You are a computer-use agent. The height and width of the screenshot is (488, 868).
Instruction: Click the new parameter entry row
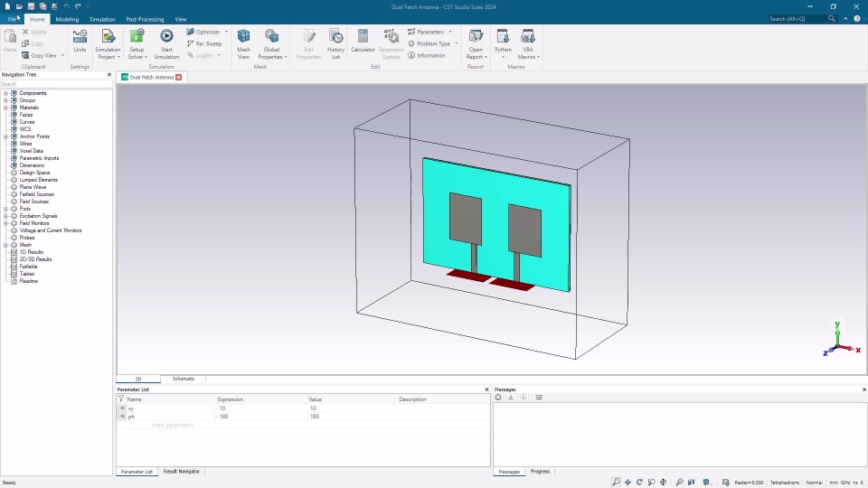pyautogui.click(x=303, y=425)
